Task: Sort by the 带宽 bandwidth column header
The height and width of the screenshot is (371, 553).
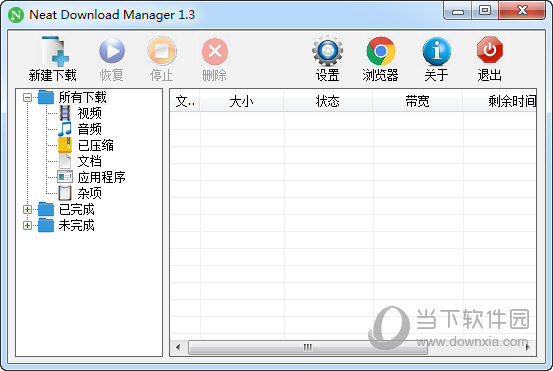Action: [418, 102]
